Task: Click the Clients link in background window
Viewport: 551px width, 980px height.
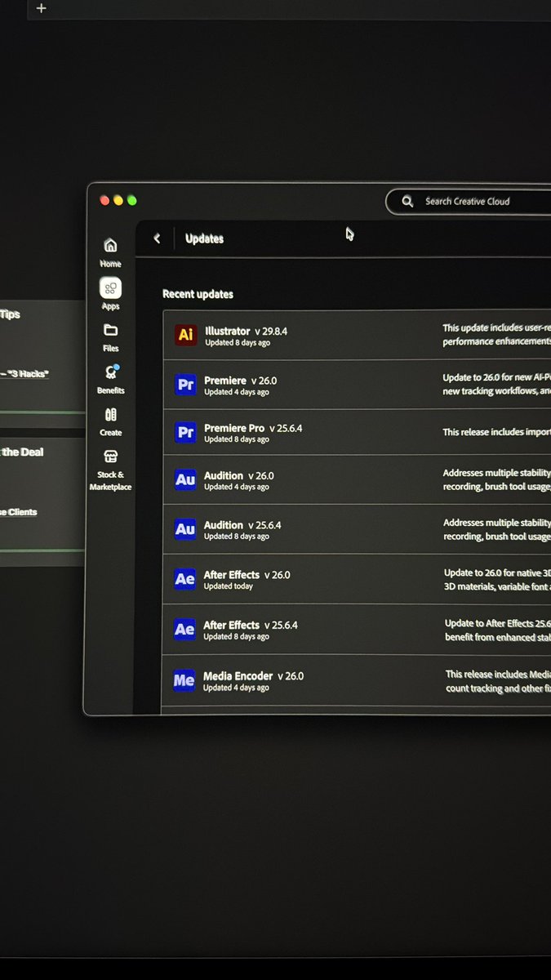Action: click(x=22, y=512)
